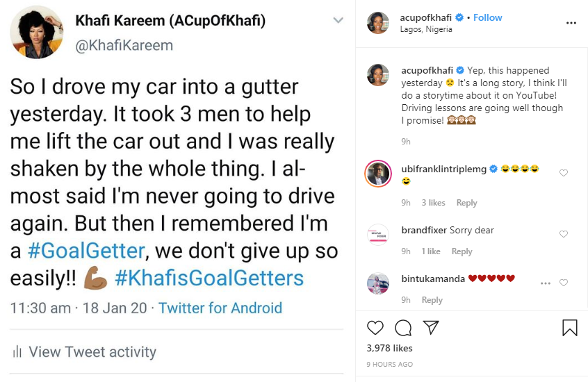Open Lagos, Nigeria location link
Image resolution: width=588 pixels, height=382 pixels.
pyautogui.click(x=427, y=29)
